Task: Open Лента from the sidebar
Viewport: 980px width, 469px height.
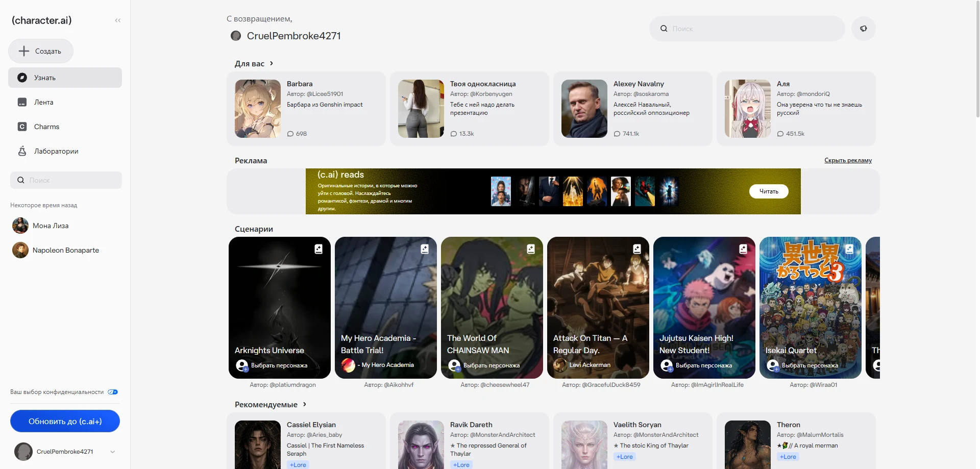Action: click(65, 102)
